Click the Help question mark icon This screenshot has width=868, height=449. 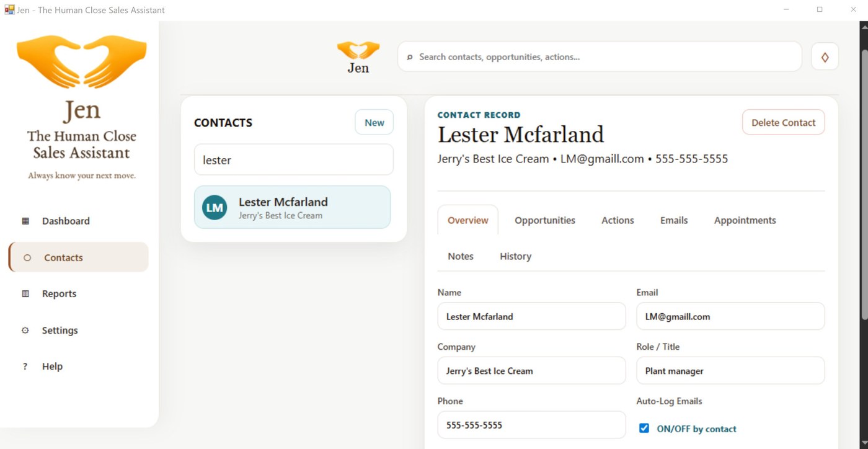click(25, 367)
